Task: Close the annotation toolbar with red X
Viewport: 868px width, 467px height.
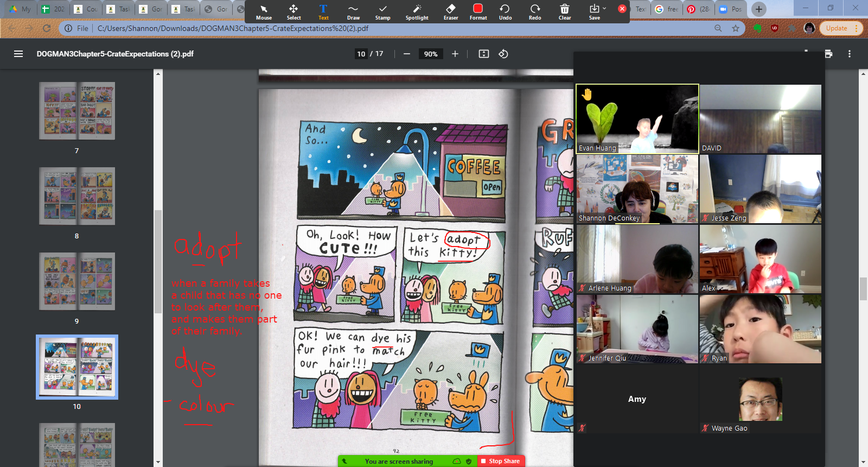Action: pyautogui.click(x=622, y=9)
